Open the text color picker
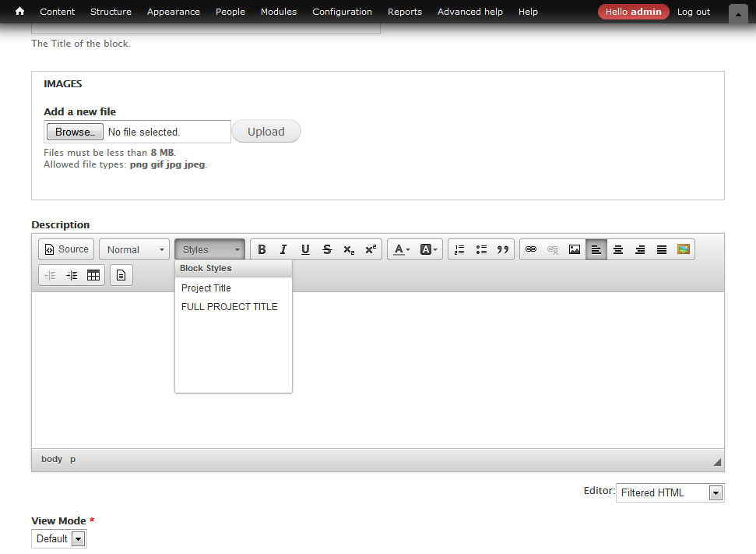This screenshot has width=756, height=554. point(402,249)
